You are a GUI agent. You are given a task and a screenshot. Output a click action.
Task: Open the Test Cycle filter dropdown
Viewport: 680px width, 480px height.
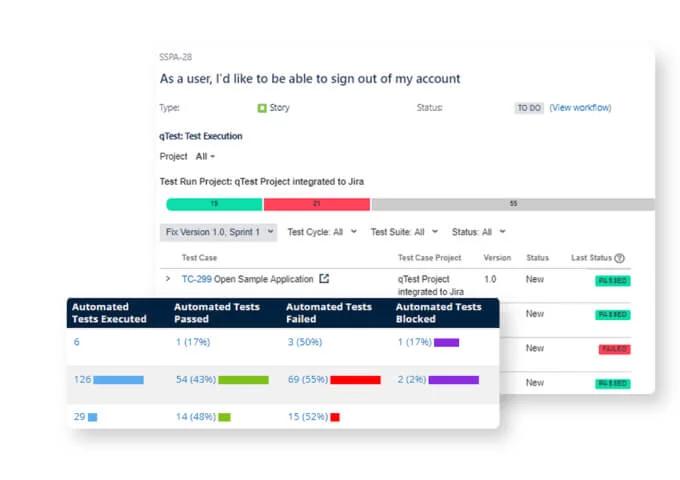click(315, 232)
